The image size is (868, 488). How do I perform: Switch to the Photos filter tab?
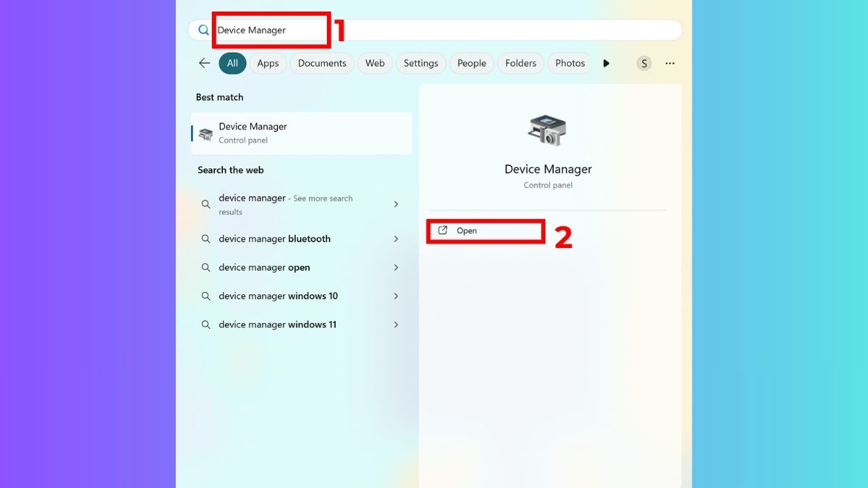click(569, 63)
